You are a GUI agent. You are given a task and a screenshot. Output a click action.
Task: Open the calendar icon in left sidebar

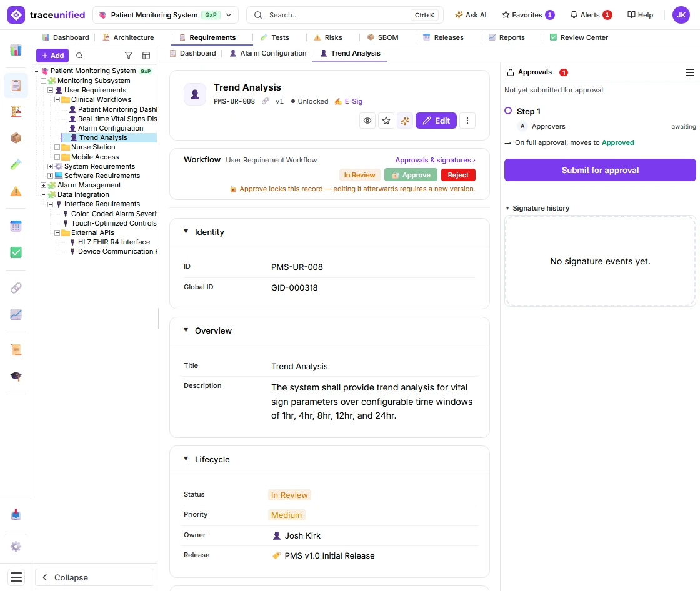[16, 226]
